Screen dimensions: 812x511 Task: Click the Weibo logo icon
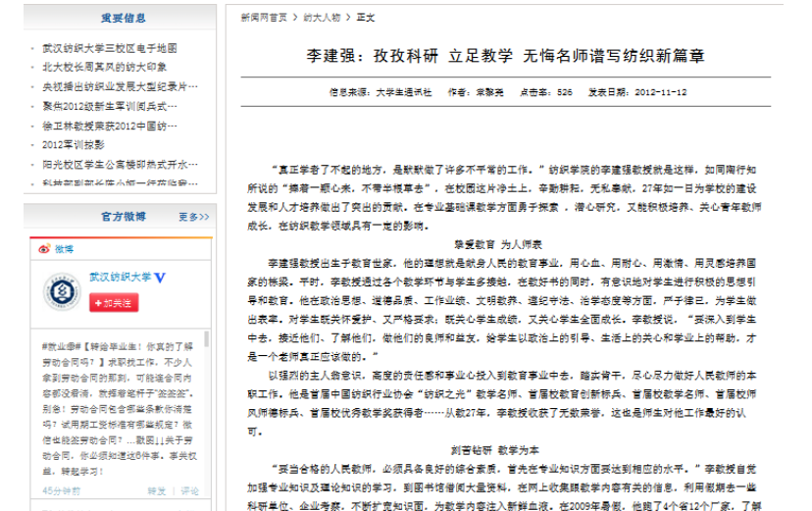coord(45,249)
